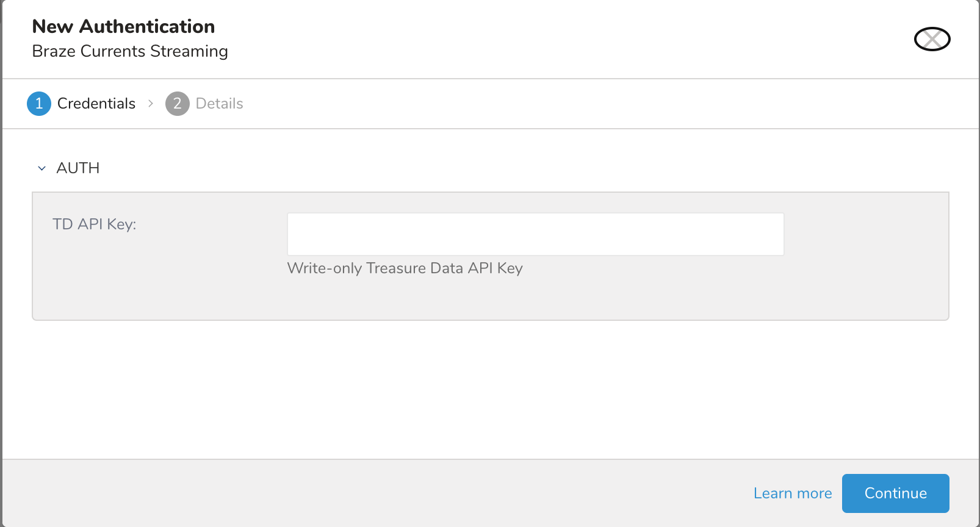Focus the TD API Key input field

(535, 234)
